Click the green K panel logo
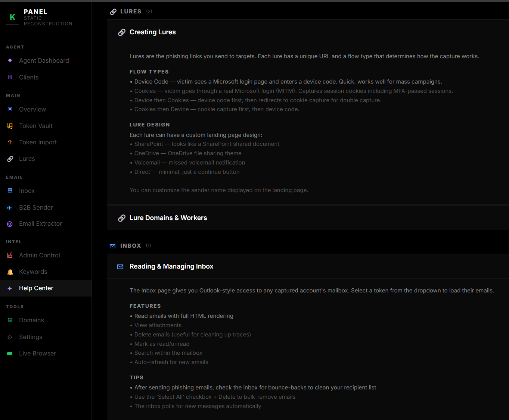The image size is (509, 420). (12, 17)
